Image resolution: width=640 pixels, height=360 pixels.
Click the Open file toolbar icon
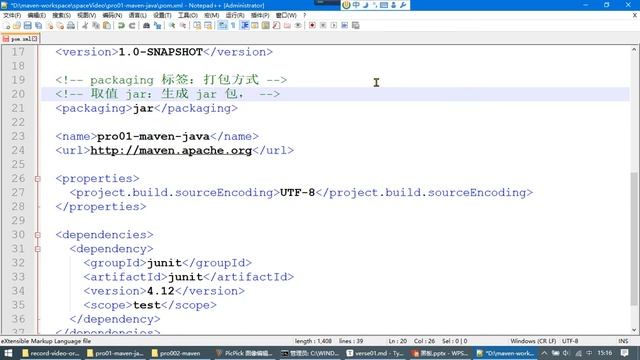[x=17, y=25]
